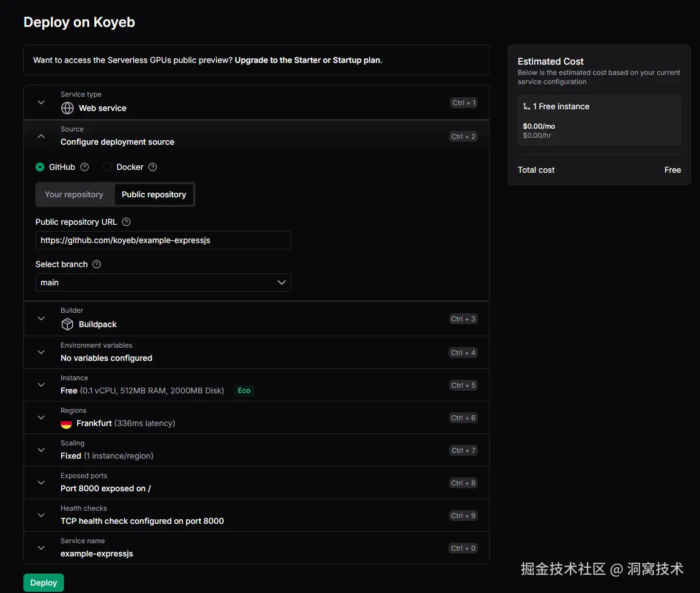Open the Select branch dropdown showing main
This screenshot has height=593, width=700.
(x=163, y=282)
